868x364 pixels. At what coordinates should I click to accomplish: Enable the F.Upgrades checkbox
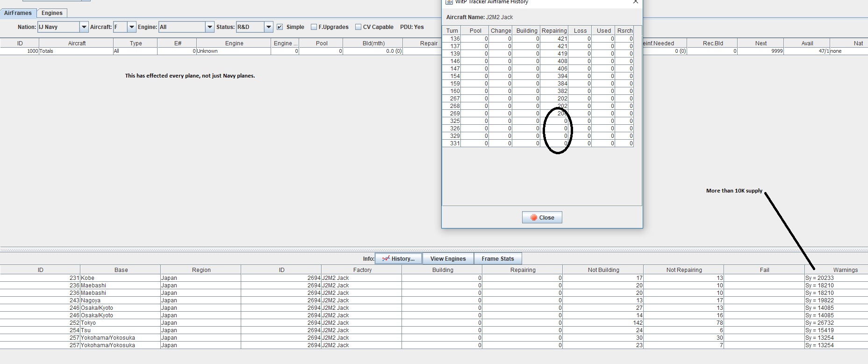click(x=314, y=27)
